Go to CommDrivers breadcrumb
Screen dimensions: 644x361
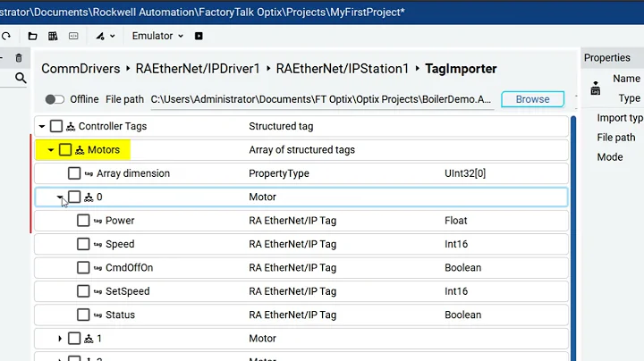click(x=80, y=69)
